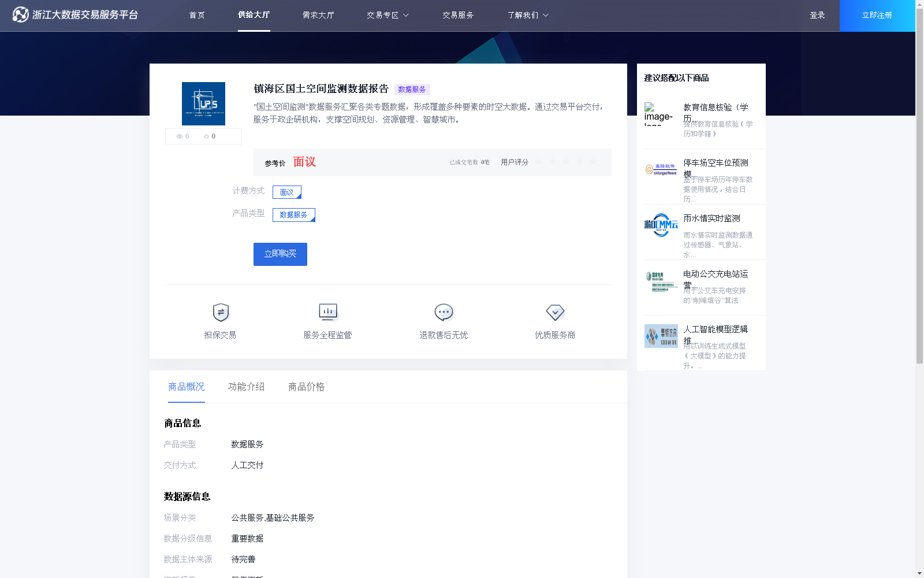Expand the 了解我们 dropdown menu

528,16
